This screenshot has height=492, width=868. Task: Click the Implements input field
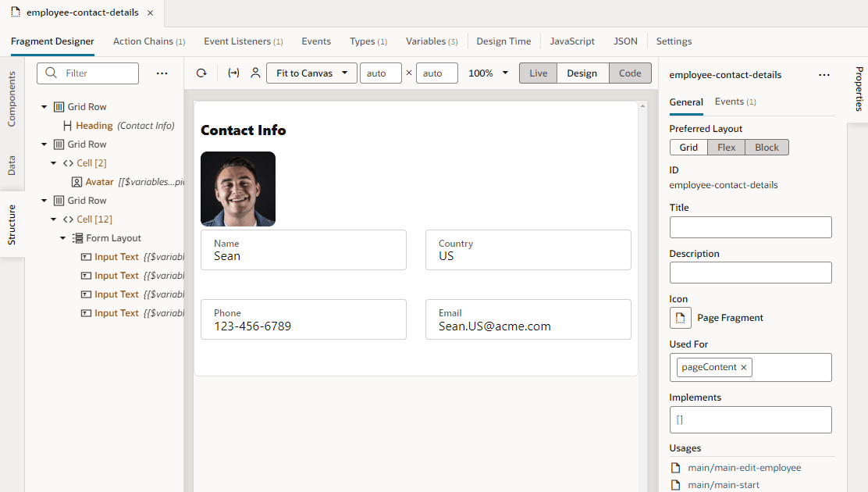751,420
